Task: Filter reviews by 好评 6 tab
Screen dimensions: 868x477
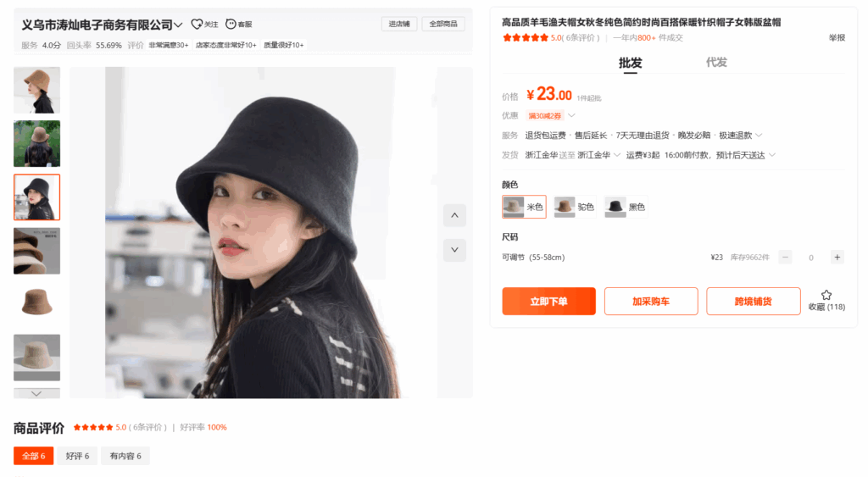Action: pyautogui.click(x=77, y=456)
